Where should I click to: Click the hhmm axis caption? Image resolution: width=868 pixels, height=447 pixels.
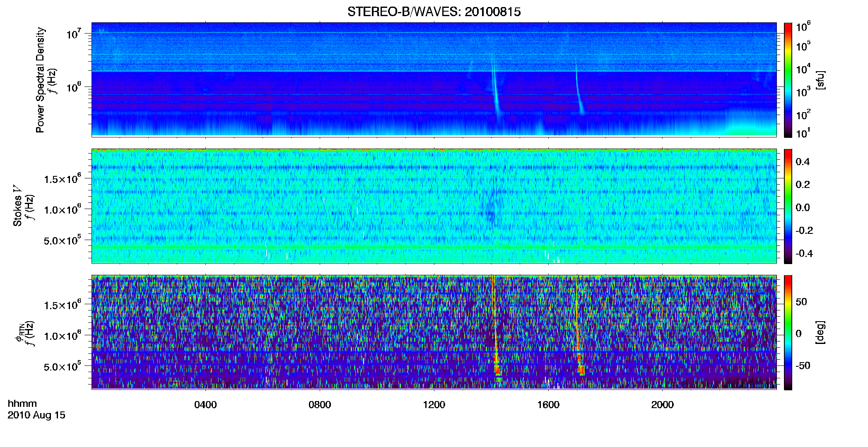(x=22, y=404)
